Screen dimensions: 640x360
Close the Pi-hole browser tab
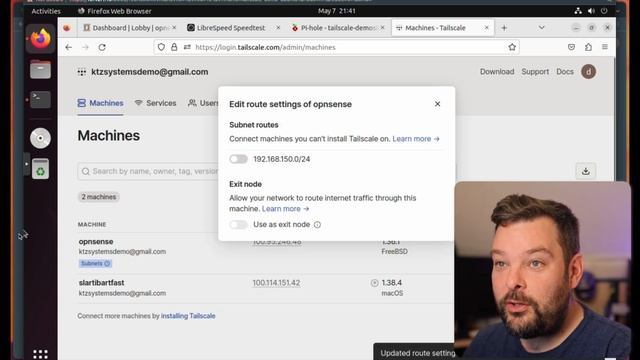point(382,28)
